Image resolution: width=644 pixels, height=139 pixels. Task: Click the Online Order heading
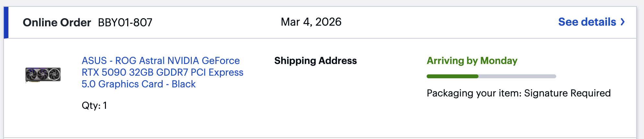(x=57, y=22)
